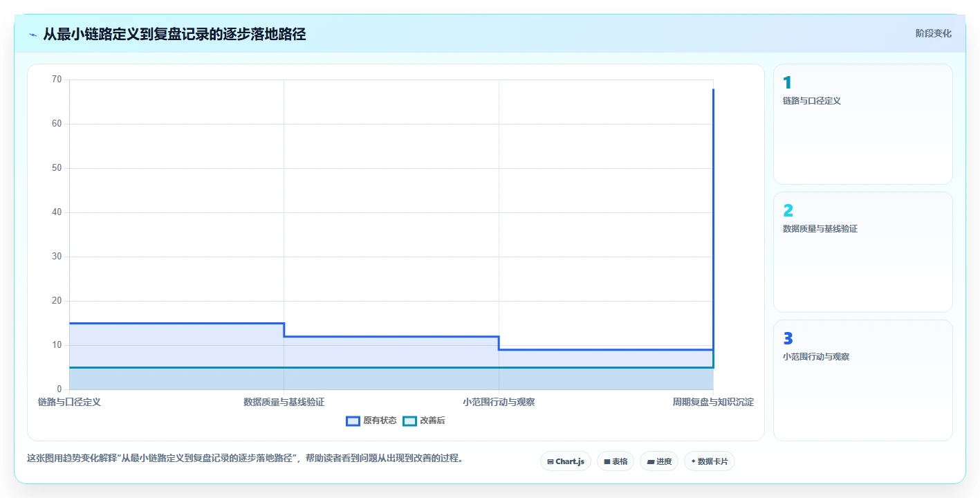Click the 进度 tag
980x498 pixels.
[x=659, y=461]
